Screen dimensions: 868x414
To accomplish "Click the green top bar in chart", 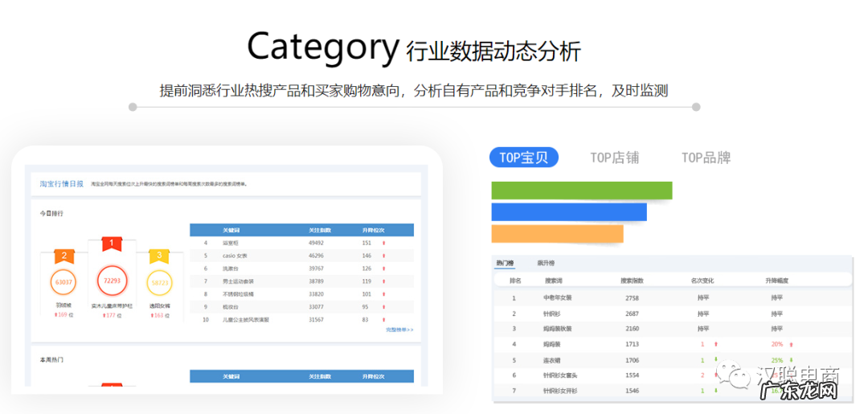I will click(x=581, y=191).
